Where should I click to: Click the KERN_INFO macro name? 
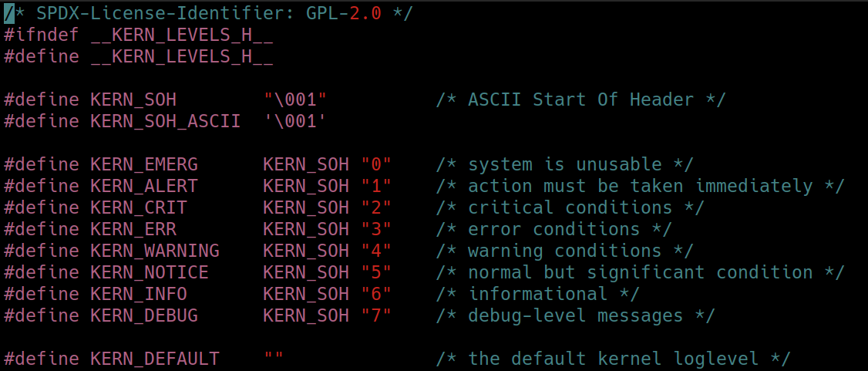138,295
